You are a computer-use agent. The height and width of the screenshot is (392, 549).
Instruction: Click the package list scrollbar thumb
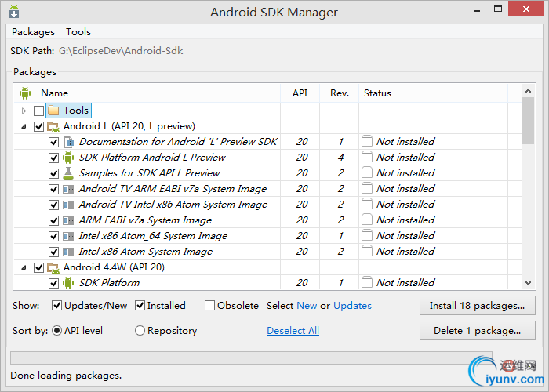(528, 121)
